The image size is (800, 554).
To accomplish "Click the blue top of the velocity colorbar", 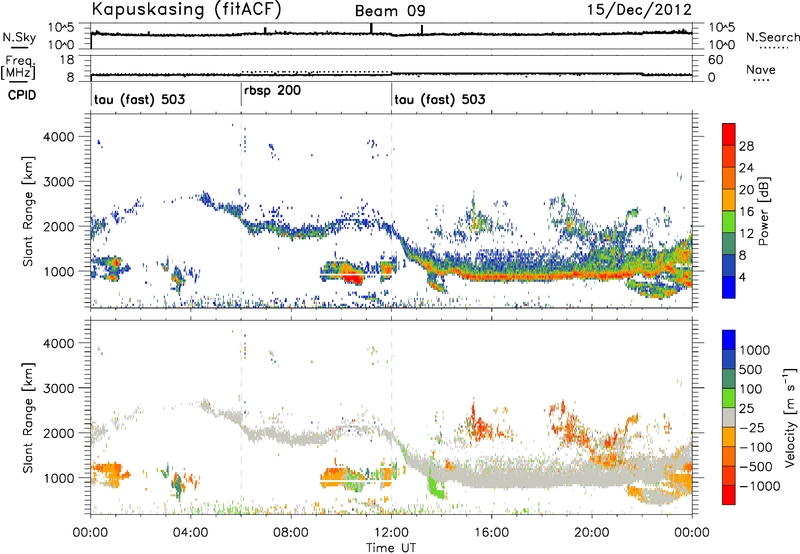I will (729, 340).
